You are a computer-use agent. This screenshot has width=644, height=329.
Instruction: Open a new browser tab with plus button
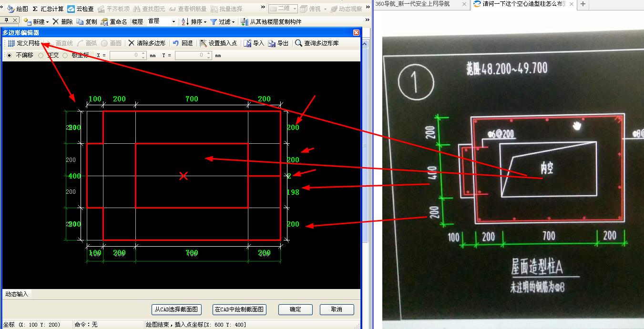click(583, 4)
